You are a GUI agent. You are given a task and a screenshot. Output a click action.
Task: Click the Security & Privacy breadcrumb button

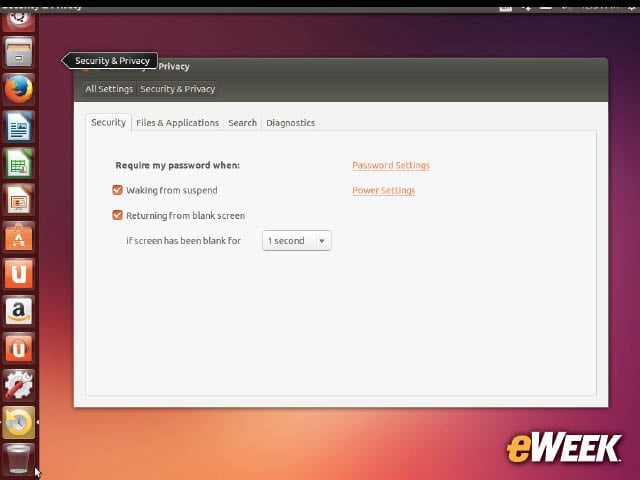pyautogui.click(x=178, y=89)
